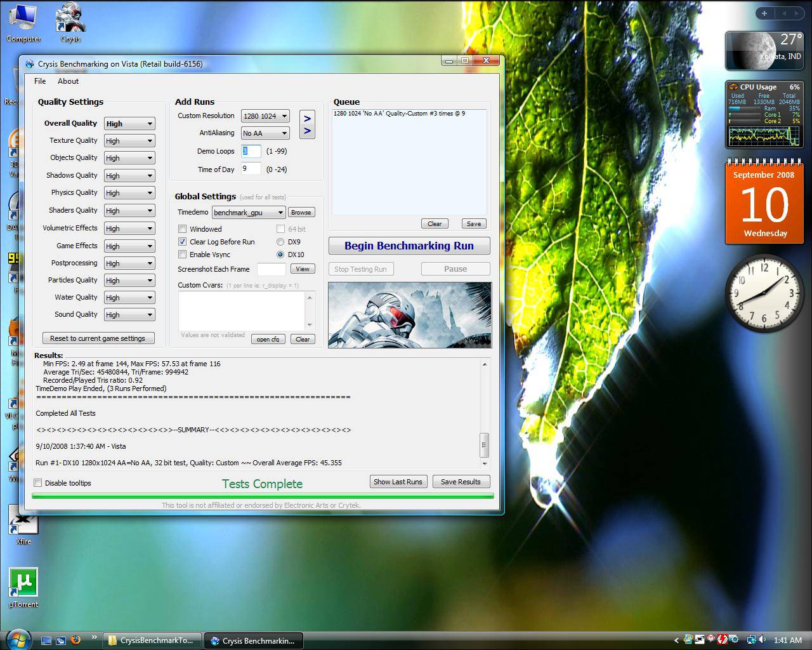The width and height of the screenshot is (812, 650).
Task: Select the DX9 radio button
Action: coord(280,242)
